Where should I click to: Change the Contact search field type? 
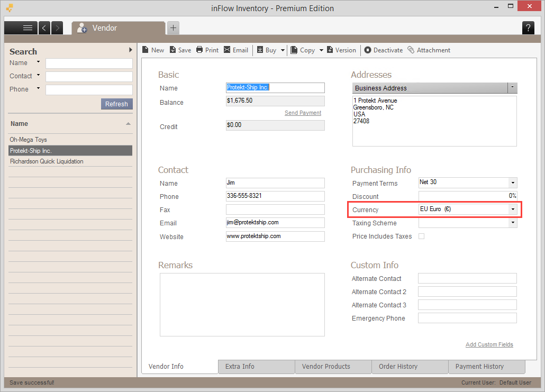(38, 75)
